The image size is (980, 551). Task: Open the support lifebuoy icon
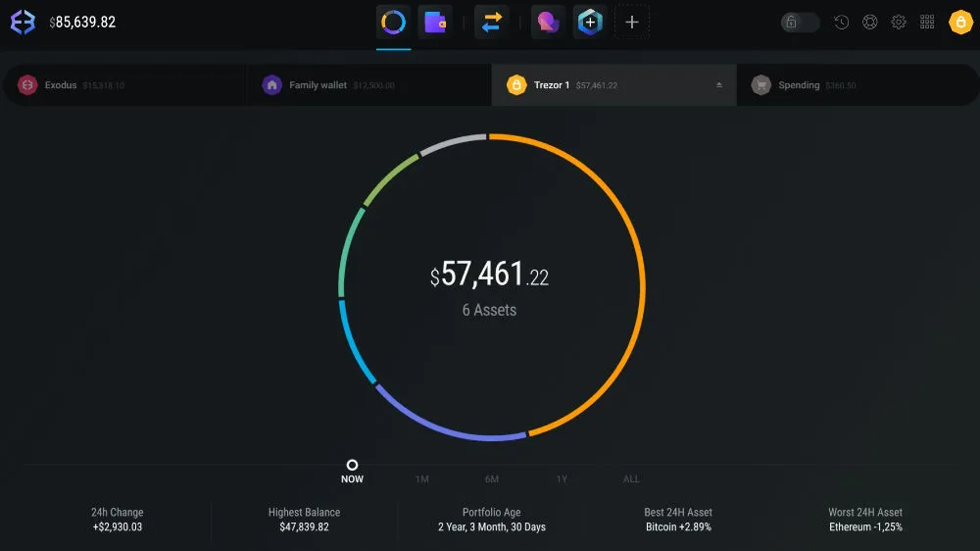pos(869,23)
